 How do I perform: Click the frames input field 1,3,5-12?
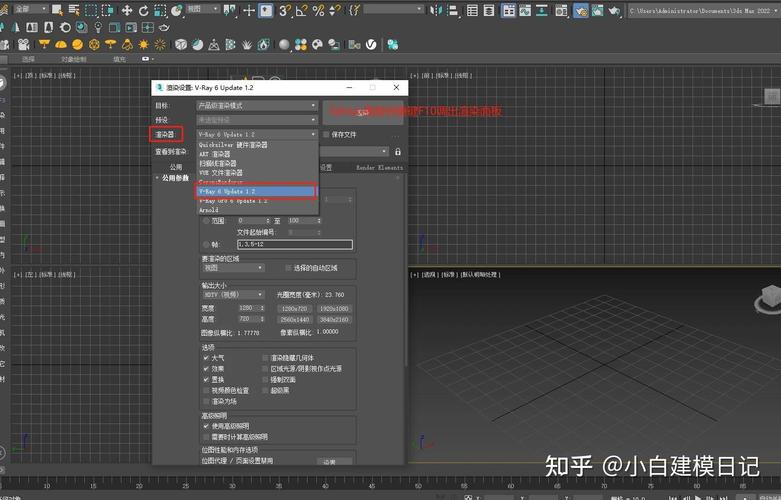coord(295,245)
